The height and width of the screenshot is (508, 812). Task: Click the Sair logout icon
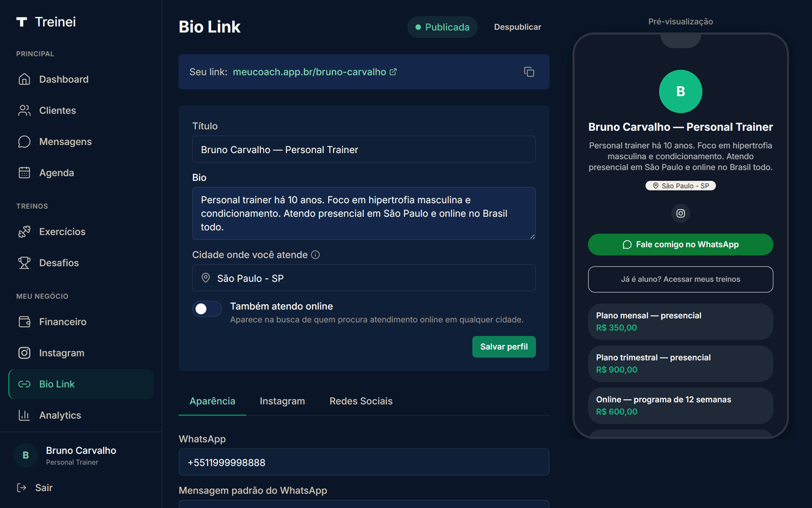coord(22,488)
